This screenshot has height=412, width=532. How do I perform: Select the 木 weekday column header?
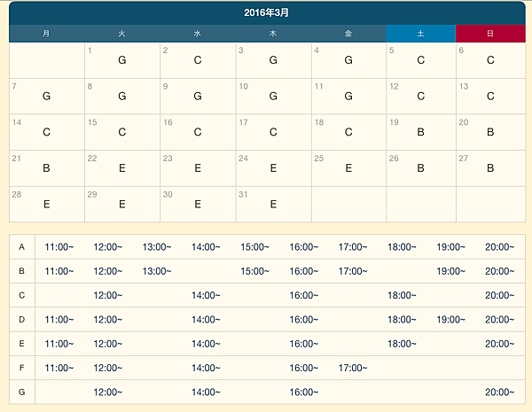(x=273, y=34)
